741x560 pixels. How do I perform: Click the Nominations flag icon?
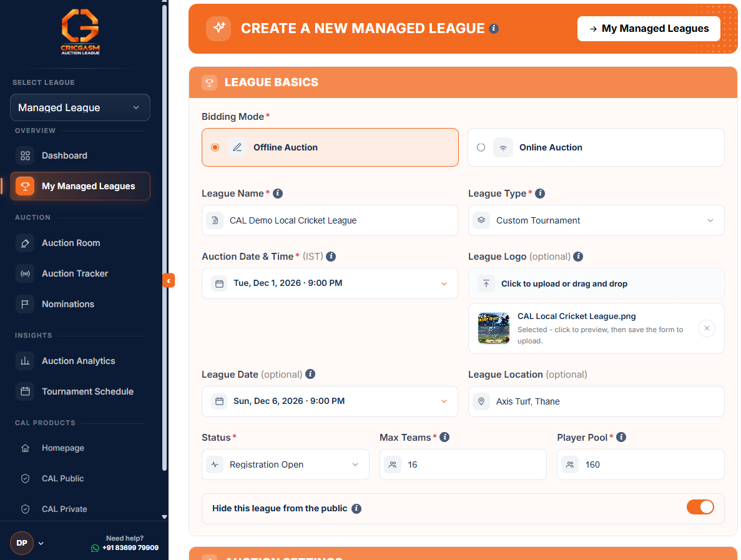[25, 304]
